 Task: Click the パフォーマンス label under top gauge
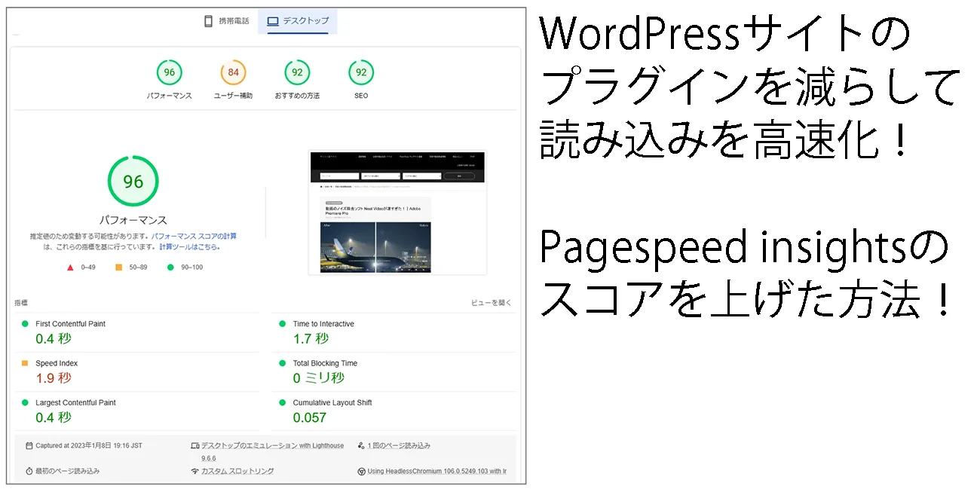tap(169, 96)
